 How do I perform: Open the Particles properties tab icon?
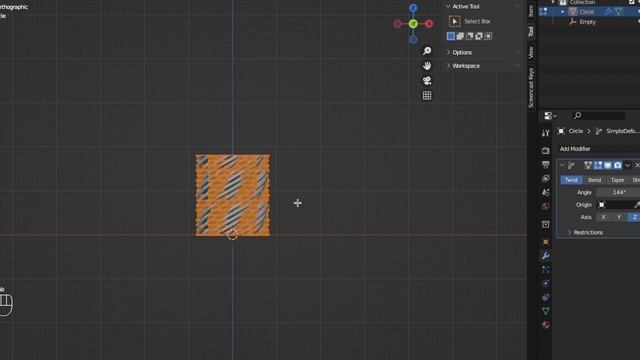pos(545,270)
